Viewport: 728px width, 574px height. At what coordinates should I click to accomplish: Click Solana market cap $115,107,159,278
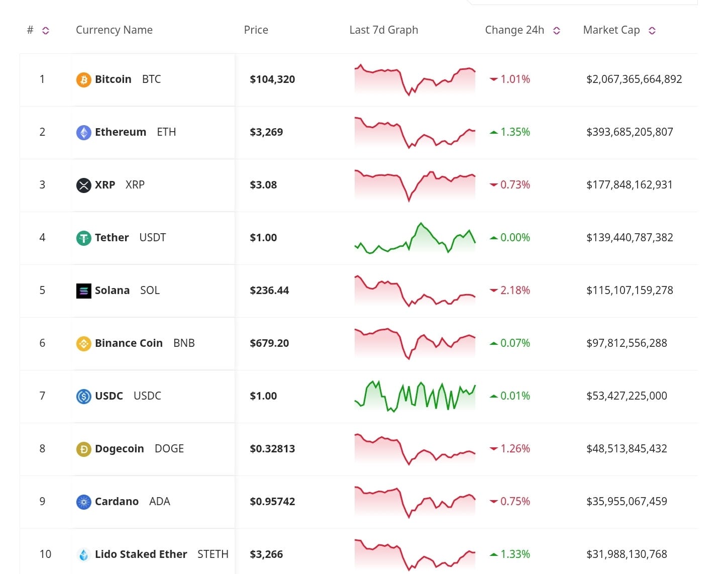(630, 291)
